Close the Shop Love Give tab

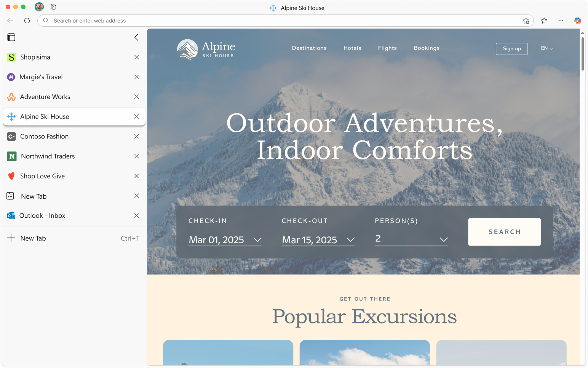(137, 176)
